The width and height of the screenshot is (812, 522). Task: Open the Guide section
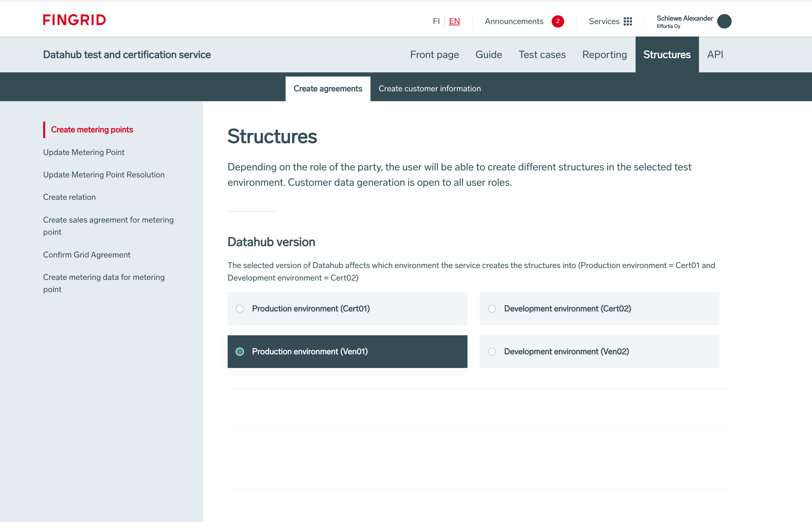[x=489, y=54]
